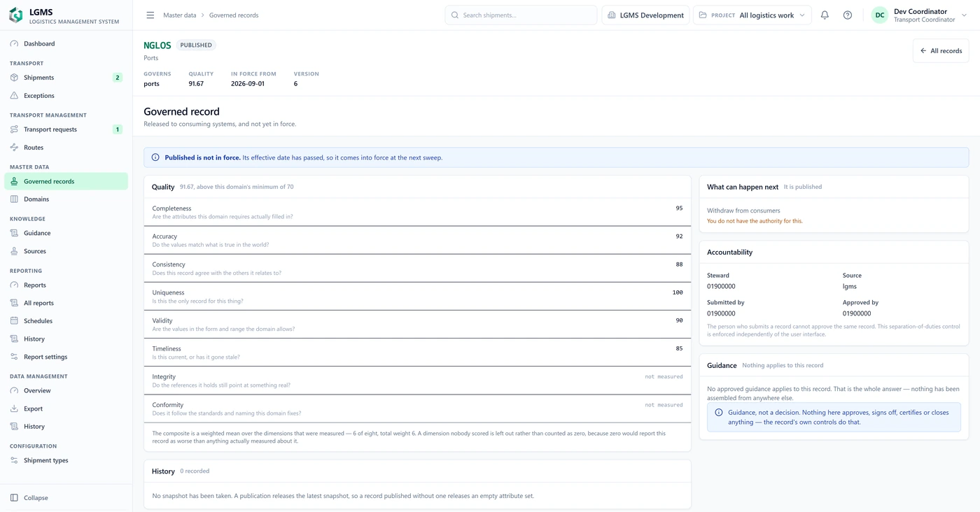Click the Shipments count badge 2
This screenshot has height=512, width=980.
click(x=117, y=78)
